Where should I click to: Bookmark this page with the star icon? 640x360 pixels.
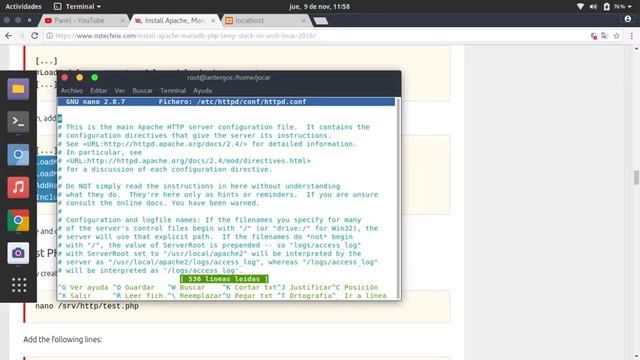point(616,36)
